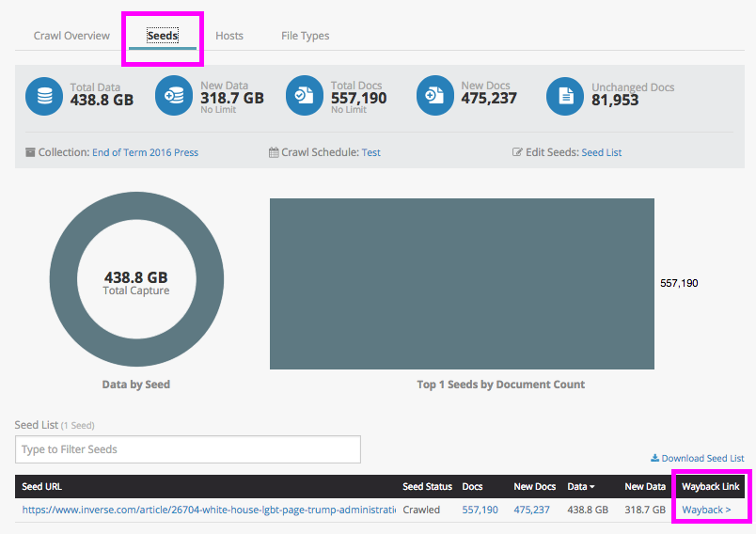
Task: Open the Test crawl schedule link
Action: tap(370, 152)
